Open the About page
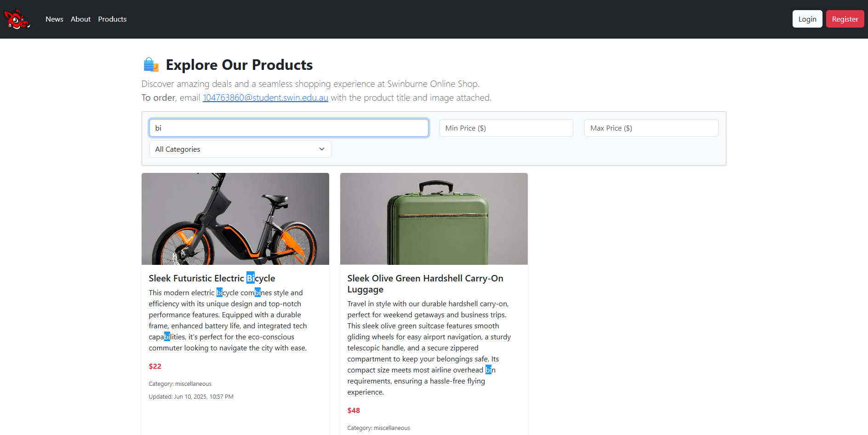The image size is (868, 435). 80,19
